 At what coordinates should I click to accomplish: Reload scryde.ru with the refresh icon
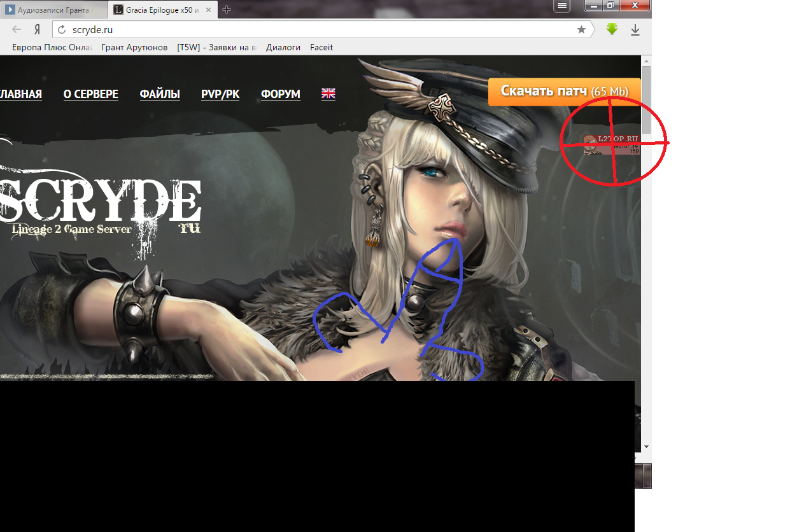coord(60,29)
